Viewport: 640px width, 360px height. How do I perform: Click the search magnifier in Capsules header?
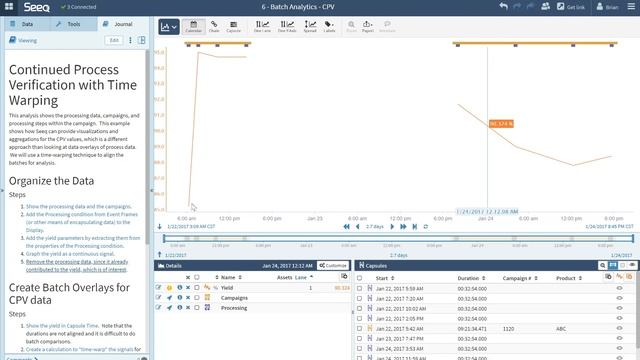point(602,266)
